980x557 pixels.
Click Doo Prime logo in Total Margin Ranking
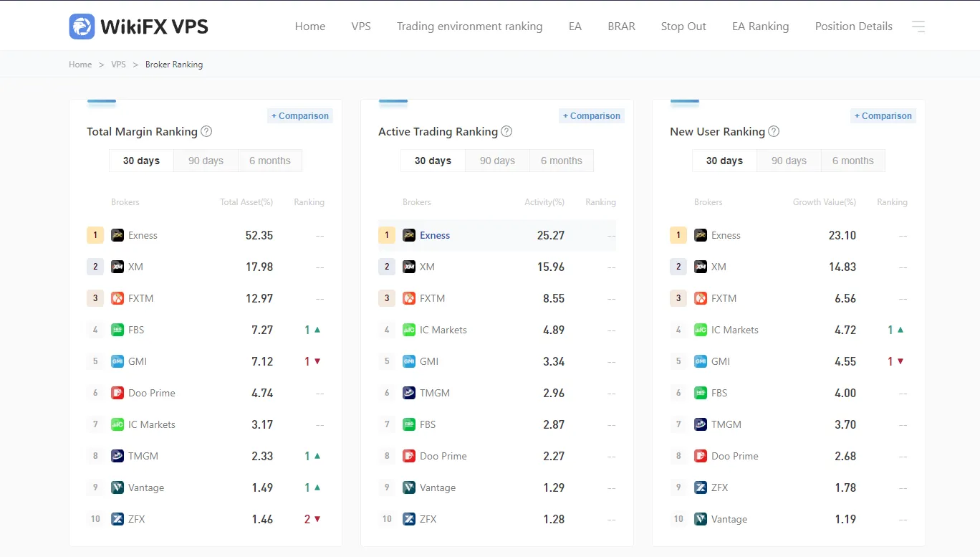tap(117, 393)
